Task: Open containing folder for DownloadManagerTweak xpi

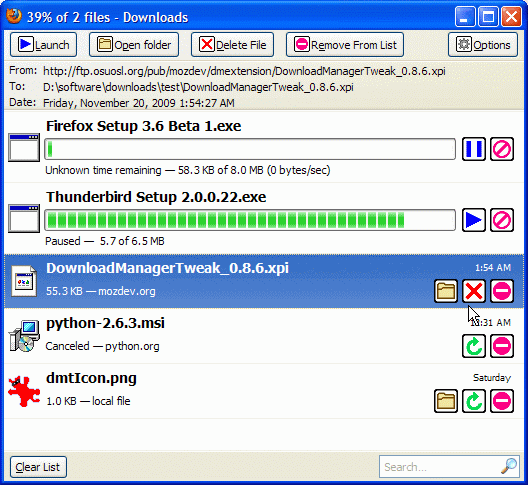Action: 446,291
